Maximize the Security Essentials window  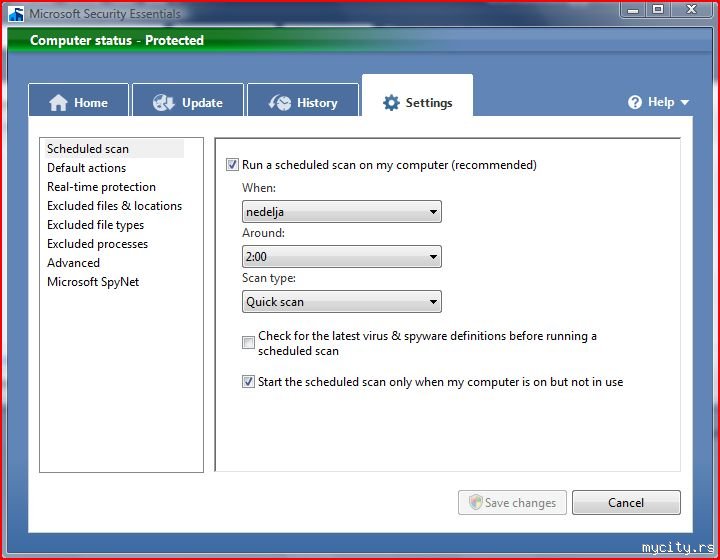(658, 10)
